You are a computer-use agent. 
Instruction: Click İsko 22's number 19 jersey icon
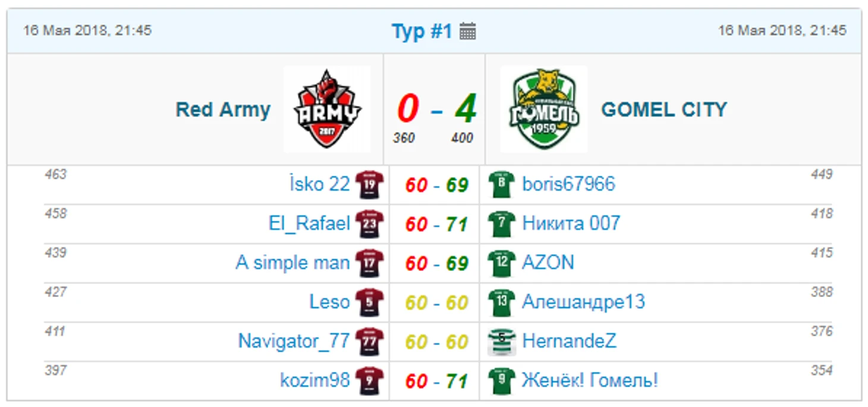point(369,184)
